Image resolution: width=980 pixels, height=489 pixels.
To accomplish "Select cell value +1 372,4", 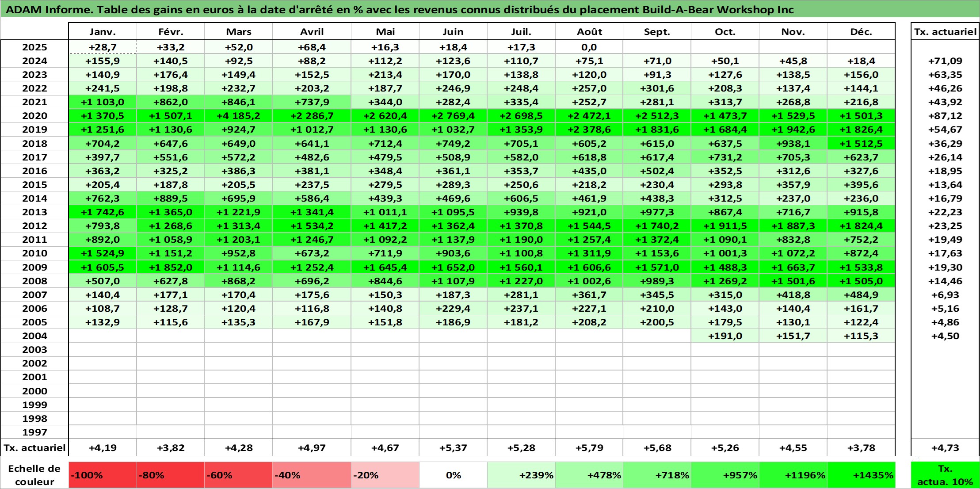I will 657,240.
